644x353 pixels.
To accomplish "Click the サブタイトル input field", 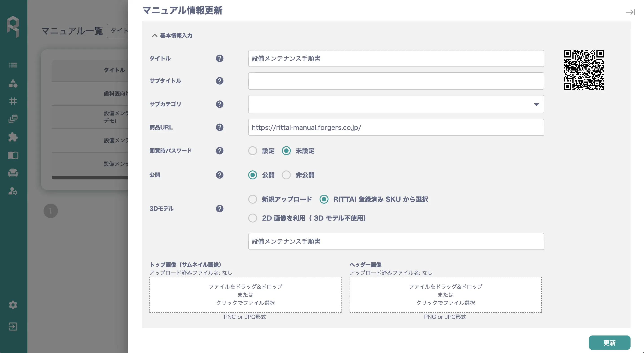I will (x=396, y=81).
